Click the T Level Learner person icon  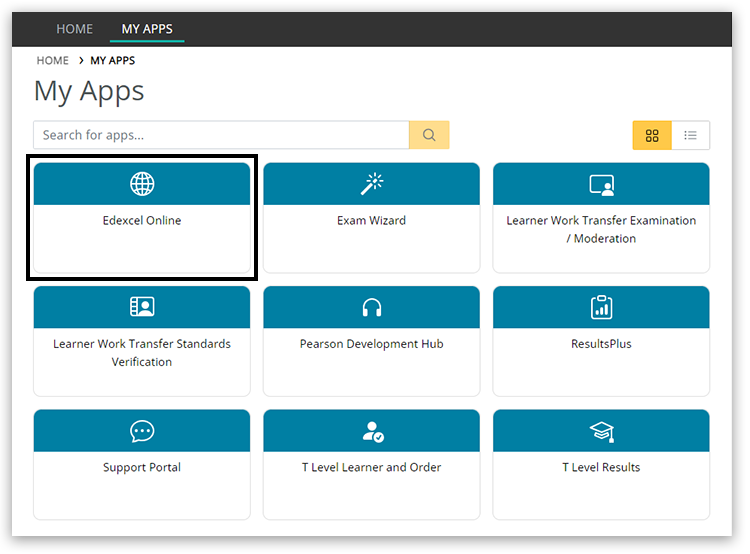(x=372, y=431)
